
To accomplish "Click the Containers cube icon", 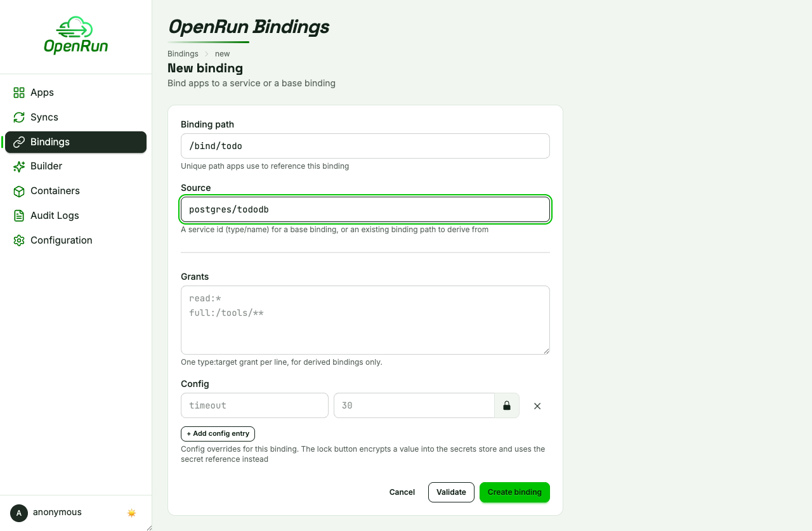I will (19, 191).
